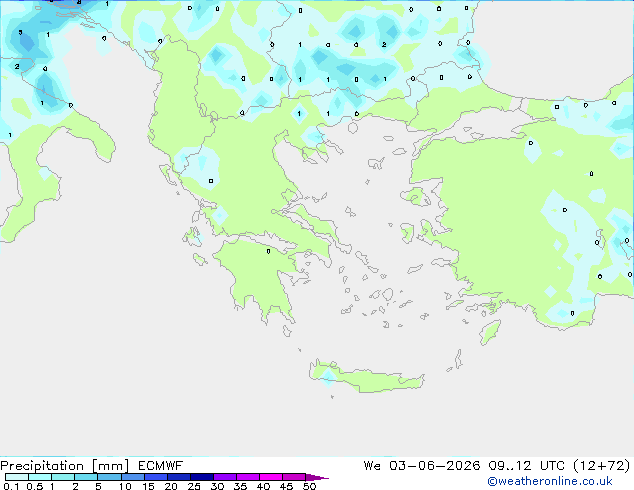Click the legend label '50'

(x=309, y=486)
